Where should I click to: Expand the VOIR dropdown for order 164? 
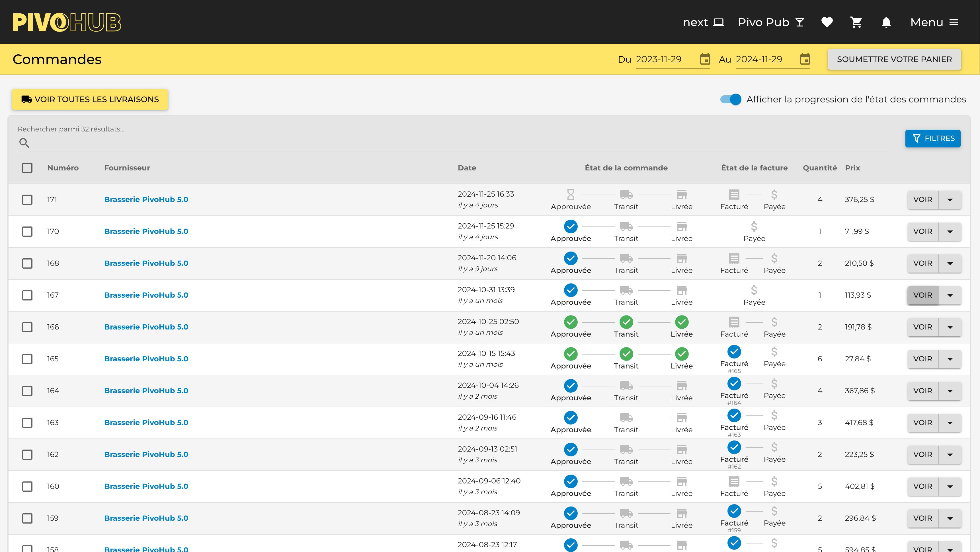click(x=950, y=391)
